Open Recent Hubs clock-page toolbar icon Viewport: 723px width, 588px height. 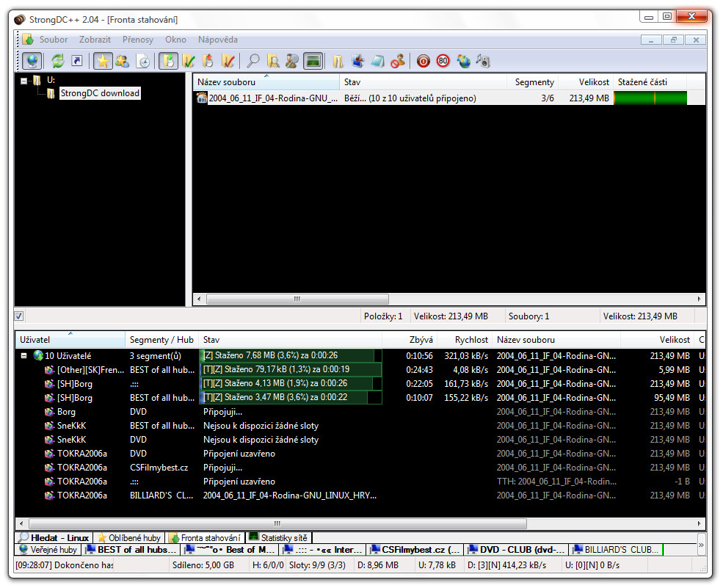tap(143, 61)
